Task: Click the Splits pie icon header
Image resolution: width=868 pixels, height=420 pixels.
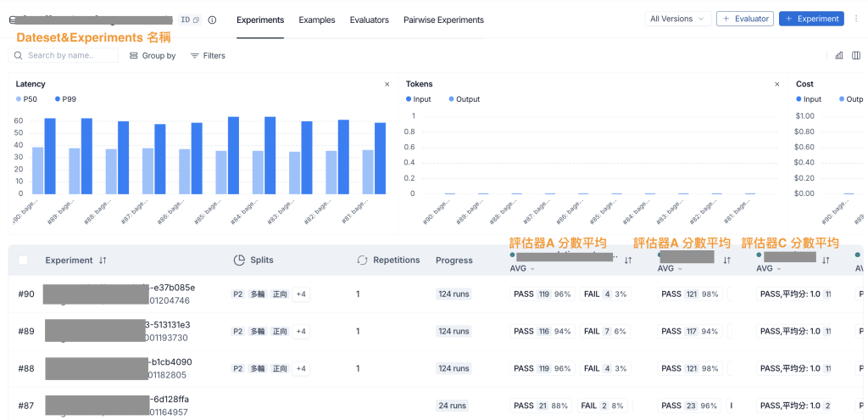Action: [x=239, y=260]
